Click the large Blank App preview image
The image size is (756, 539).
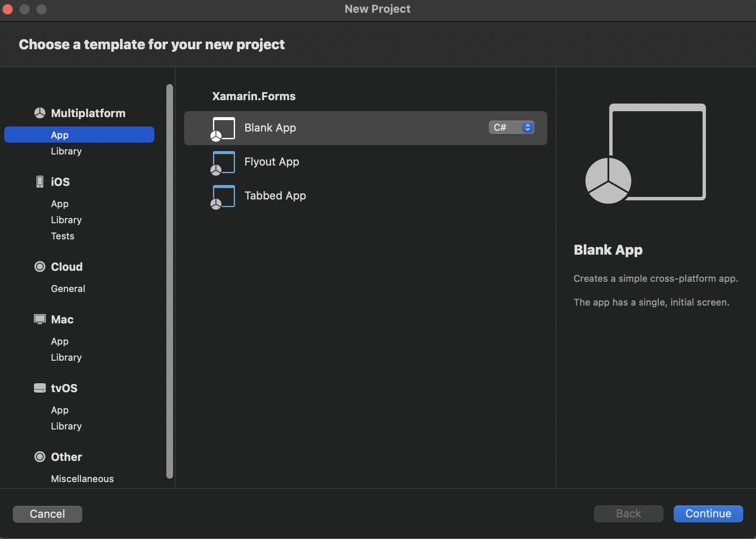click(x=645, y=154)
